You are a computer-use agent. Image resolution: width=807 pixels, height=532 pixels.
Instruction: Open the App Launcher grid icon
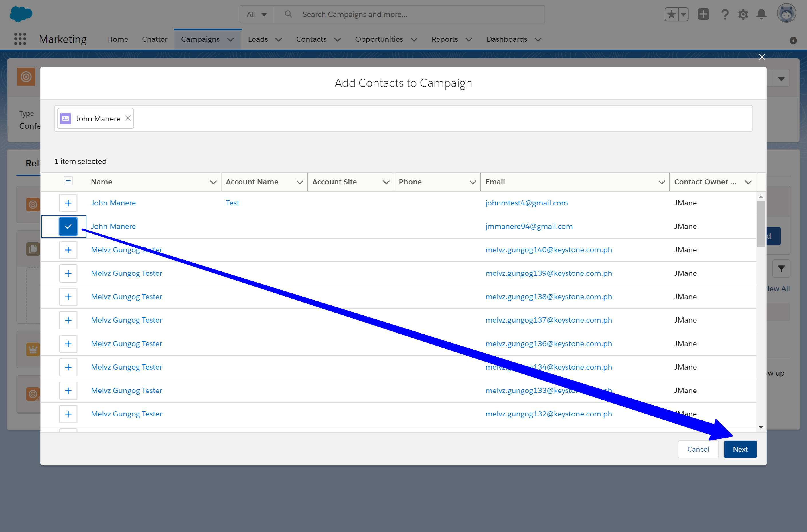click(20, 39)
